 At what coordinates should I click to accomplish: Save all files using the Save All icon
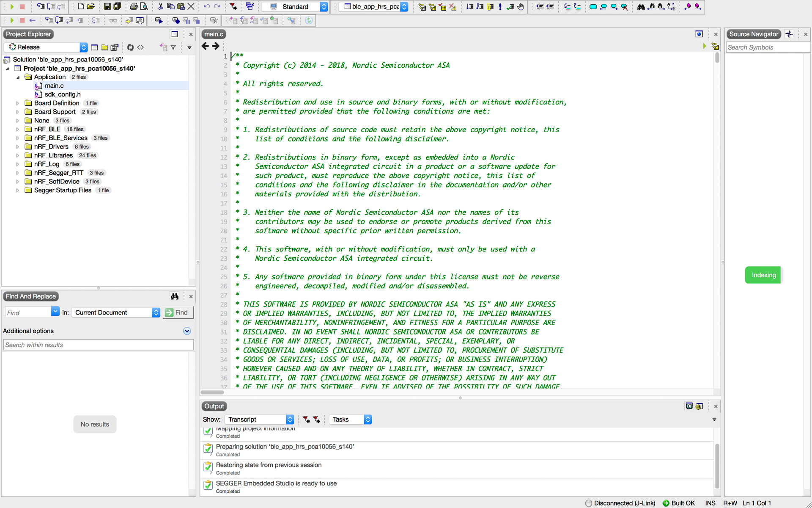117,6
